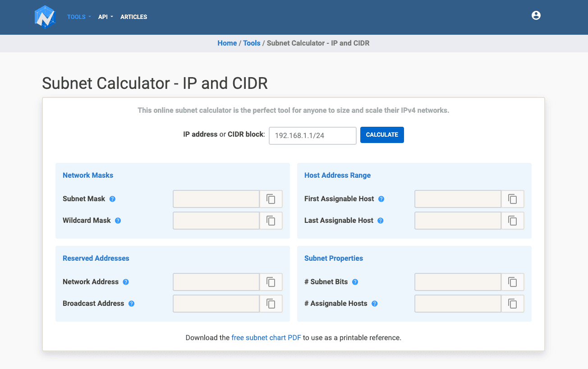Expand the Tools dropdown menu

(79, 17)
